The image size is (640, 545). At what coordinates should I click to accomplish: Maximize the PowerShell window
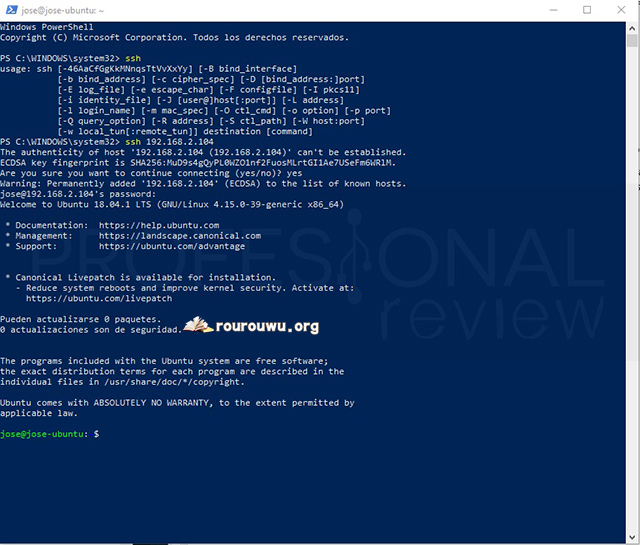coord(587,10)
